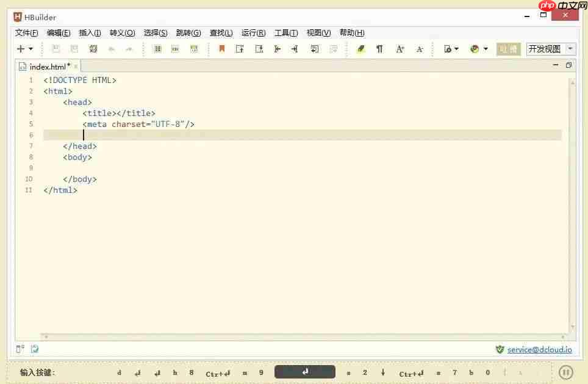Open the 插入(I) menu

pos(90,32)
